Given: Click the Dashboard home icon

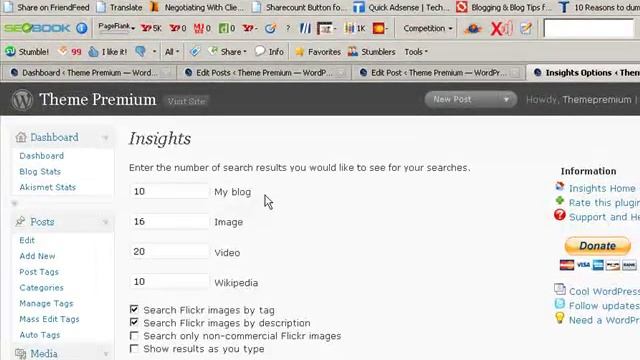Looking at the screenshot, I should pyautogui.click(x=21, y=137).
